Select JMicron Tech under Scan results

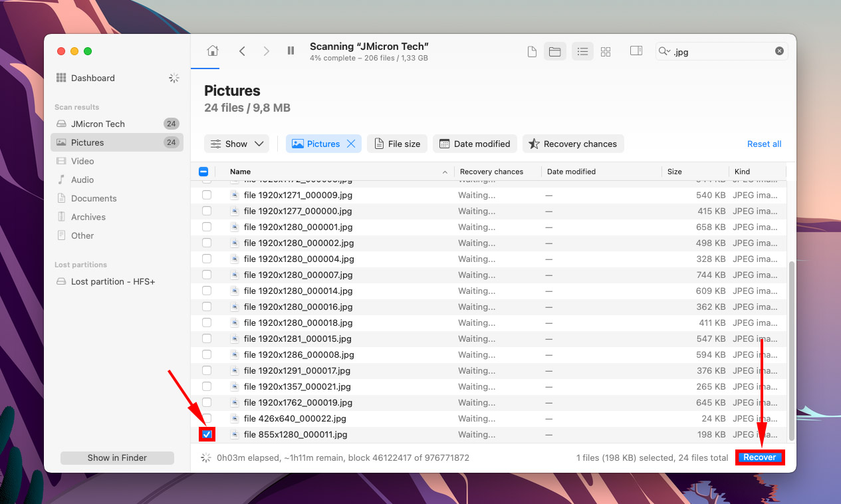click(x=117, y=124)
